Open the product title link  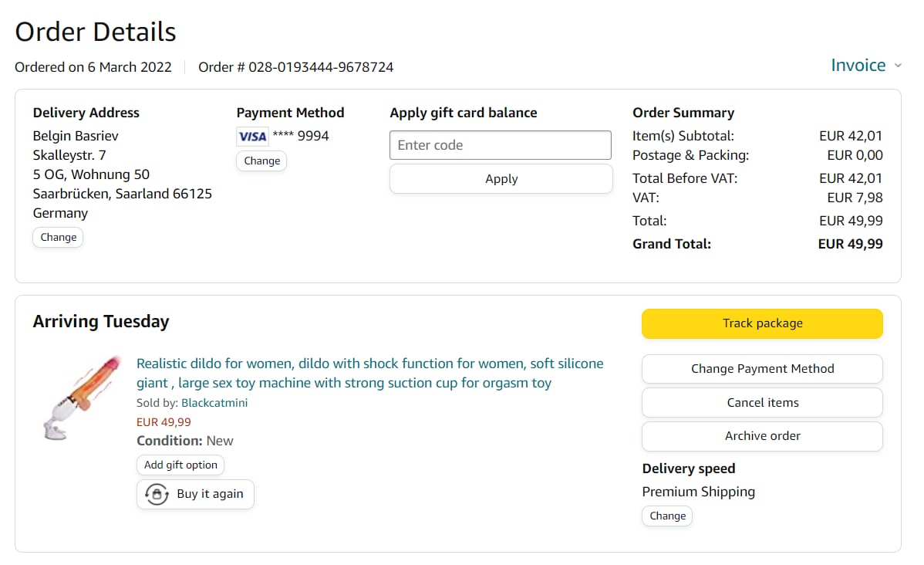[369, 373]
